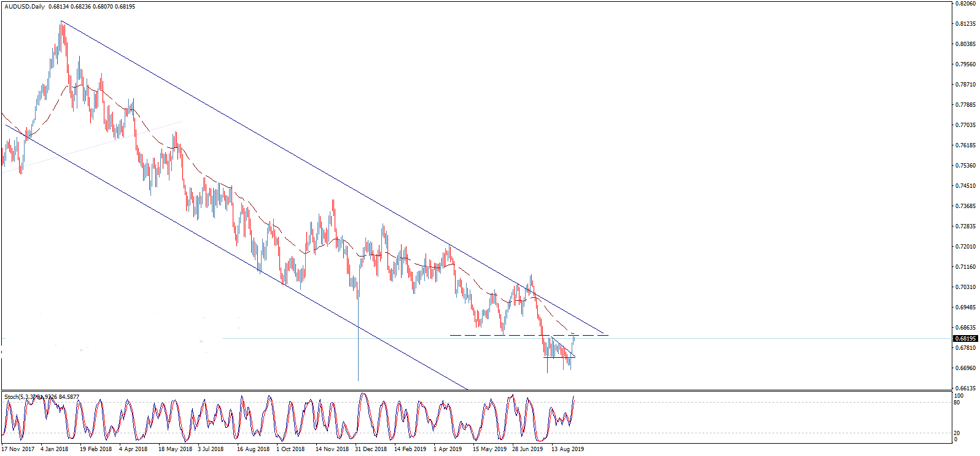Image resolution: width=980 pixels, height=456 pixels.
Task: Click the current price tag 0.68195
Action: click(x=965, y=338)
